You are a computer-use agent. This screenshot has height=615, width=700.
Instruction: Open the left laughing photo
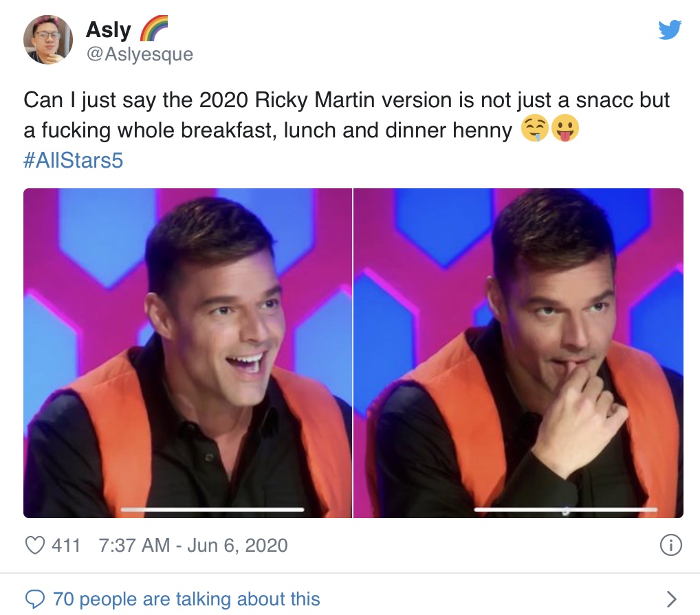click(x=188, y=353)
